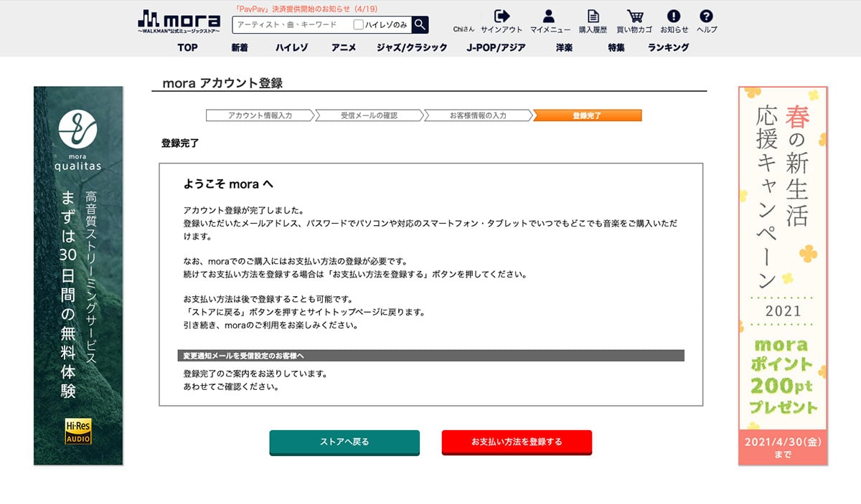Screen dimensions: 861x504
Task: Click the 登録完了 orange step
Action: (x=587, y=115)
